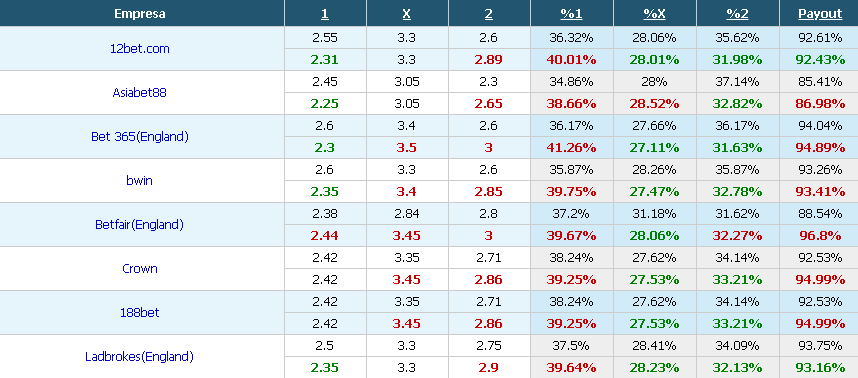The image size is (858, 378).
Task: Open the bwin company link
Action: (140, 181)
